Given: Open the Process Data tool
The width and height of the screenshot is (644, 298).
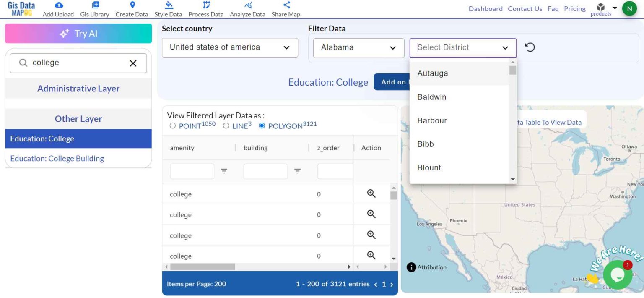Looking at the screenshot, I should coord(205,8).
